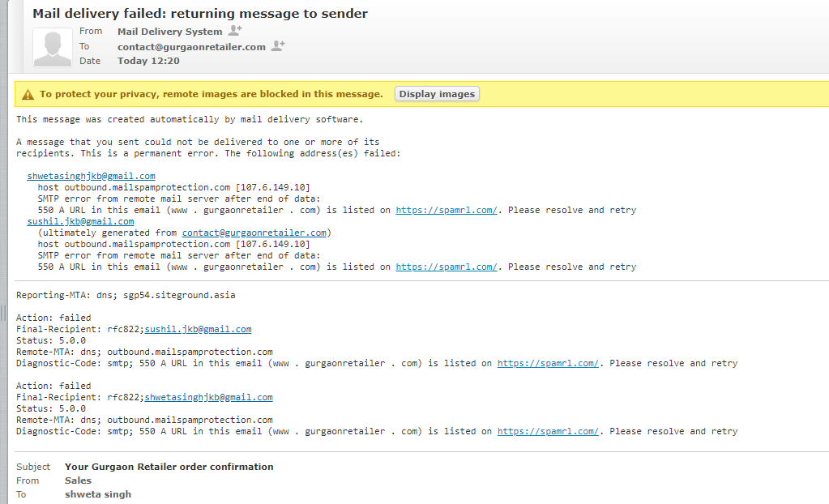The width and height of the screenshot is (829, 504).
Task: Click Final-Recipient shwetasinghjkb@gmail.com link
Action: [x=208, y=397]
